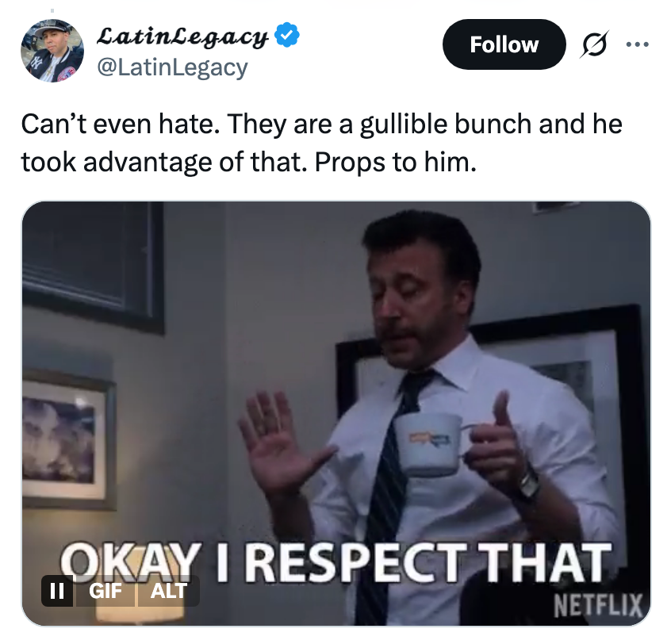The width and height of the screenshot is (671, 644).
Task: Open the LatinLegacy display name link
Action: point(182,37)
